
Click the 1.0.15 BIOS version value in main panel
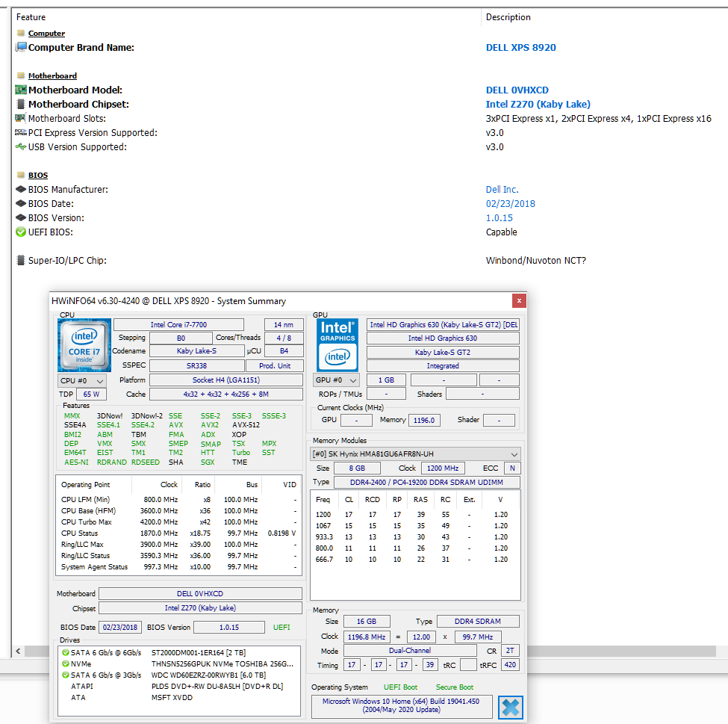(x=500, y=217)
